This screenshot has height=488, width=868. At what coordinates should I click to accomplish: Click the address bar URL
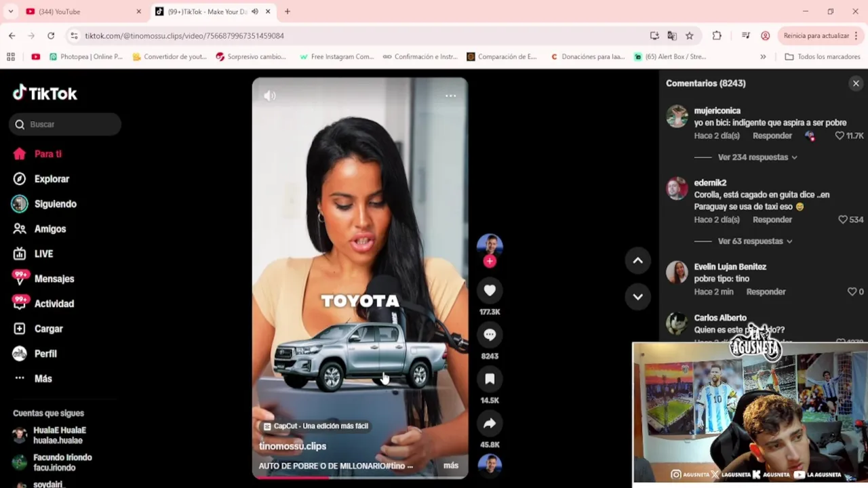click(x=184, y=35)
